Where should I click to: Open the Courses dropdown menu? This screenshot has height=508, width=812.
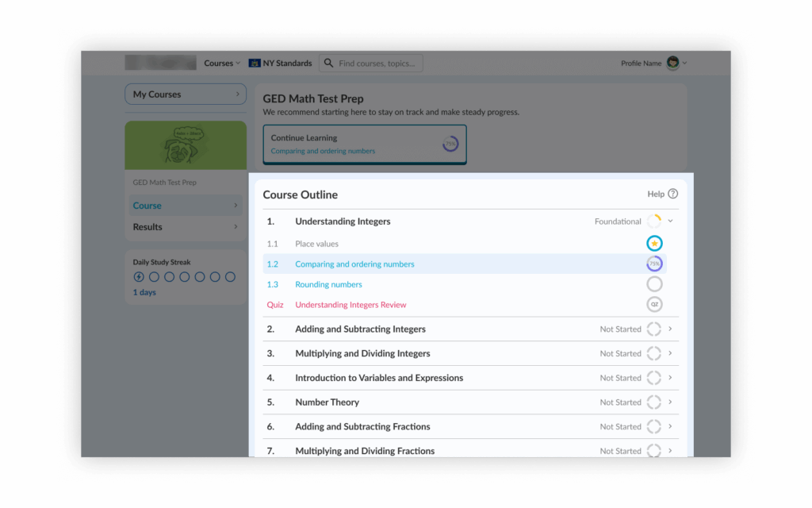click(x=222, y=63)
